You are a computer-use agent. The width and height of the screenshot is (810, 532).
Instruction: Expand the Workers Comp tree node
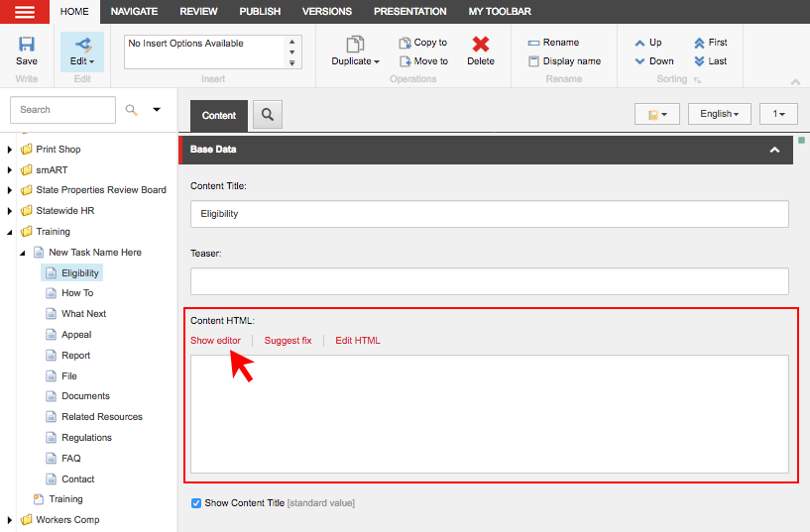(x=10, y=520)
